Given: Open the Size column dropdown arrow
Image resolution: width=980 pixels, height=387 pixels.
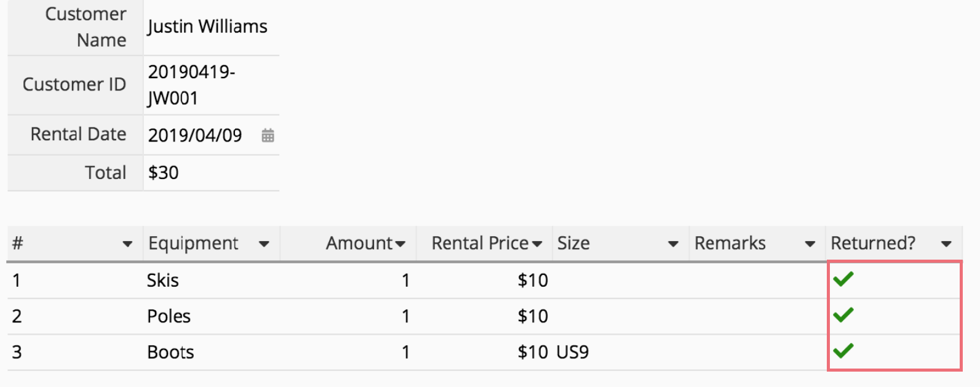Looking at the screenshot, I should [x=674, y=244].
